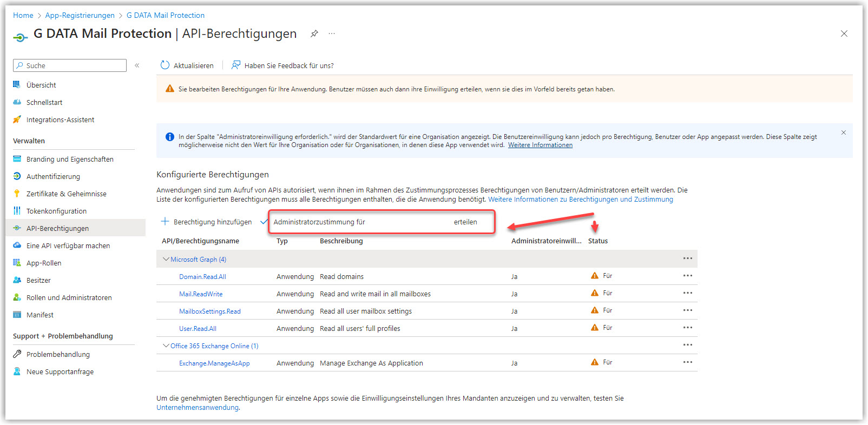The image size is (868, 425).
Task: Click the Übersicht grid icon
Action: 17,85
